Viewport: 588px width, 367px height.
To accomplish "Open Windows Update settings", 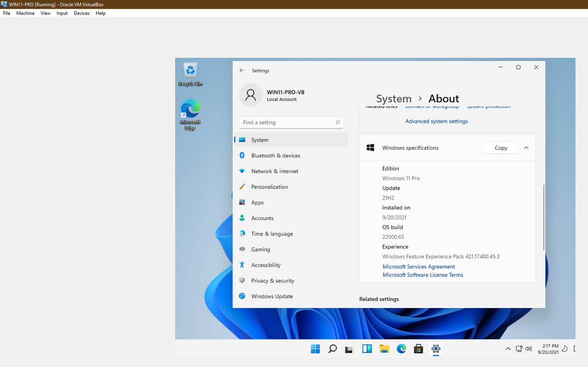I will coord(291,296).
